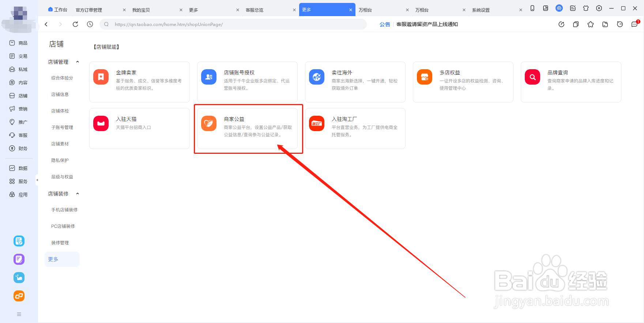This screenshot has height=323, width=644.
Task: Open the 营销 sidebar section
Action: tap(18, 109)
